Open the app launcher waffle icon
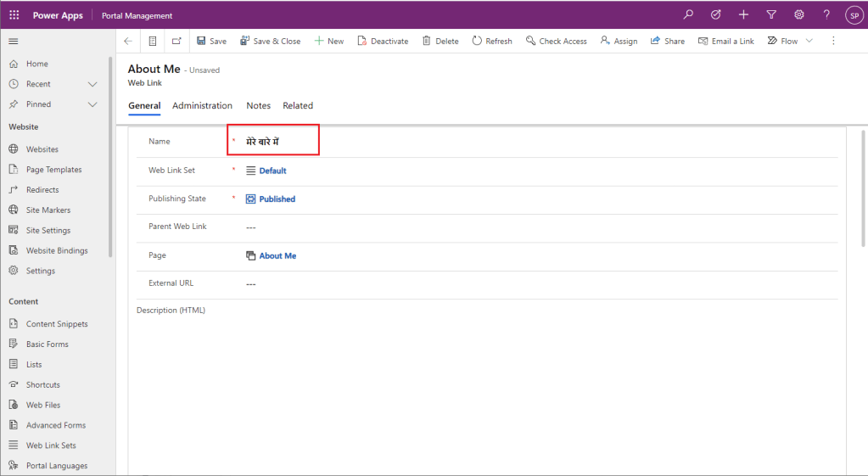This screenshot has width=868, height=476. click(x=14, y=14)
